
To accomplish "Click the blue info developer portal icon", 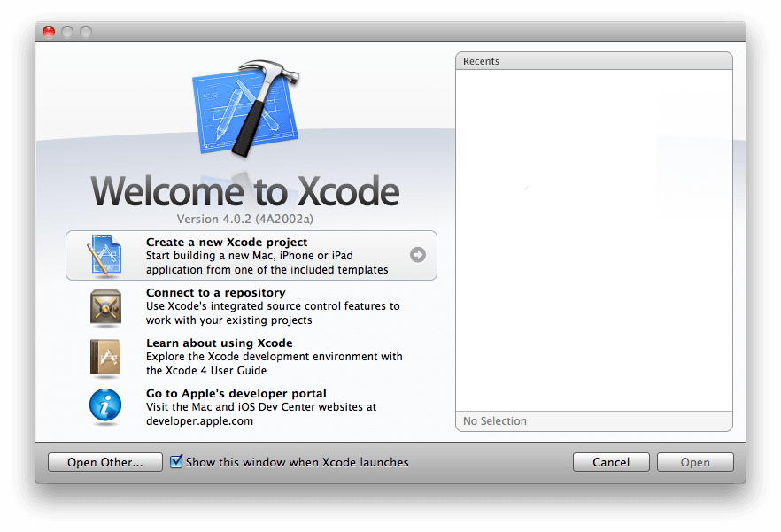I will [105, 405].
